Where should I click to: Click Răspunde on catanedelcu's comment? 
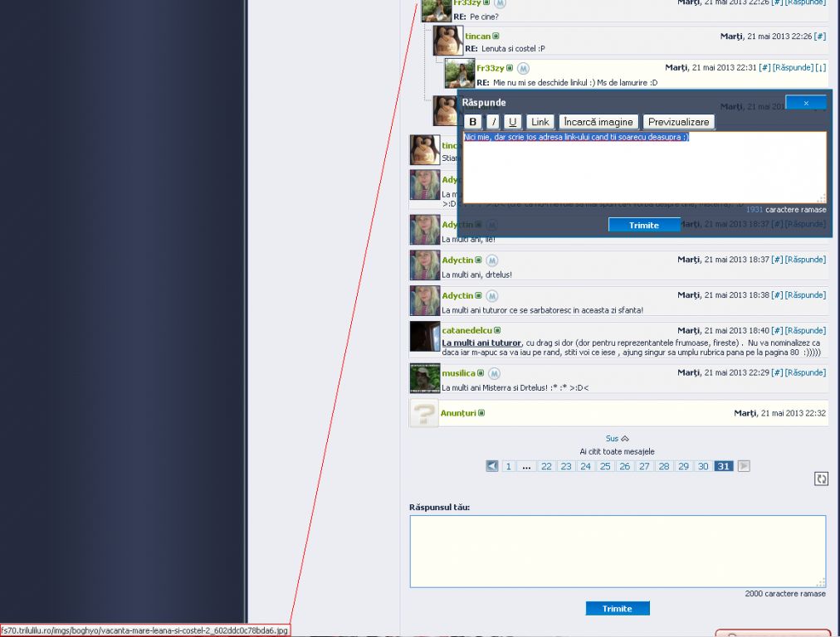(x=805, y=330)
